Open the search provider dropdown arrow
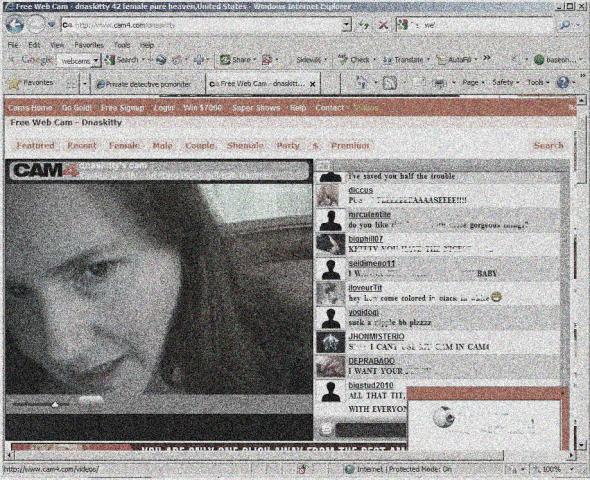The height and width of the screenshot is (480, 590). (578, 26)
